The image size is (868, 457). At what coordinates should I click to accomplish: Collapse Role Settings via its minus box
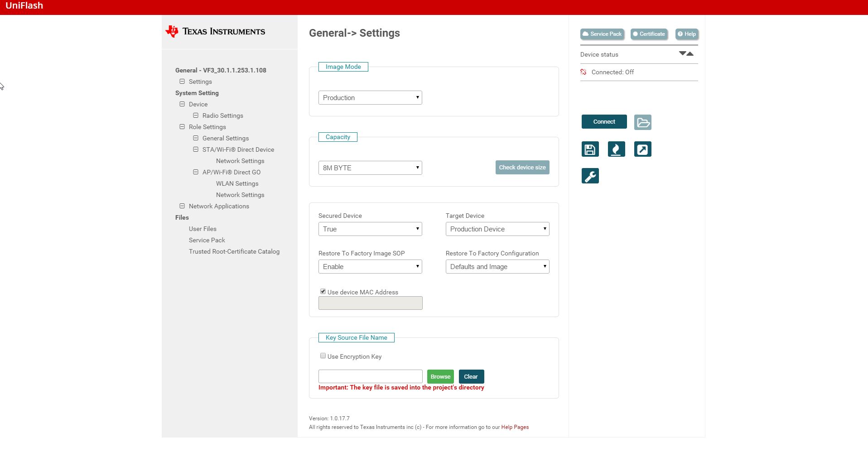(x=182, y=127)
